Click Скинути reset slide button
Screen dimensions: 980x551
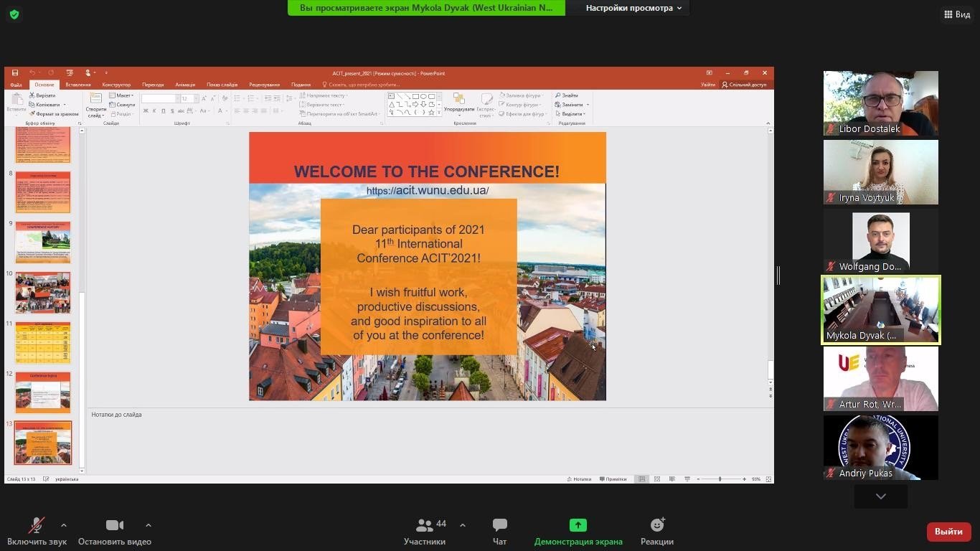pyautogui.click(x=122, y=105)
